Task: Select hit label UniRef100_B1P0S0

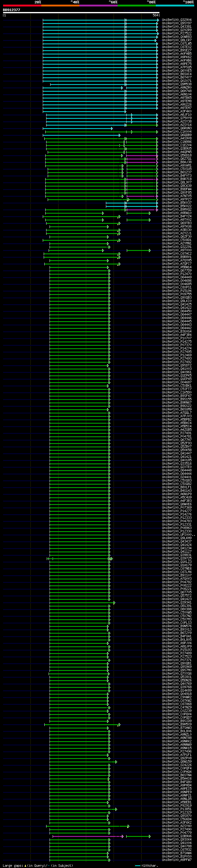Action: (x=177, y=857)
